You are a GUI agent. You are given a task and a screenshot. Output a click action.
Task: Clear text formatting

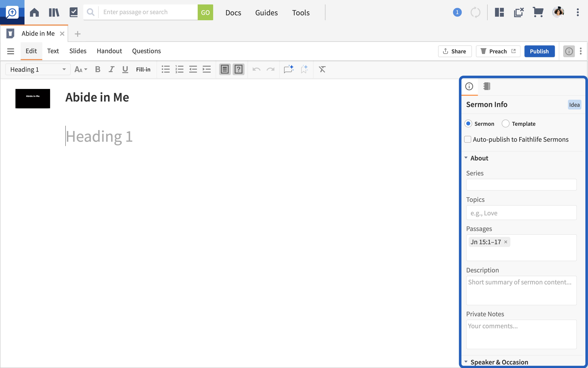[x=322, y=69]
